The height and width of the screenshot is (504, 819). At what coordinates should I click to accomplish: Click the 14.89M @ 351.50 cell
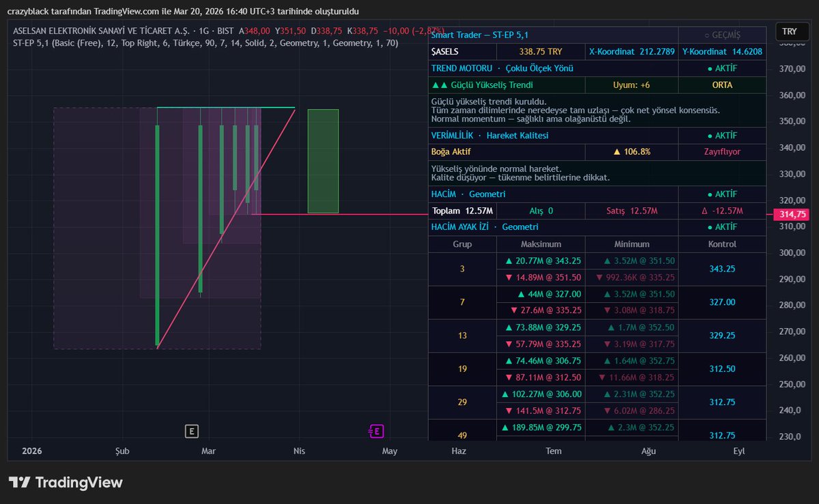(x=541, y=278)
